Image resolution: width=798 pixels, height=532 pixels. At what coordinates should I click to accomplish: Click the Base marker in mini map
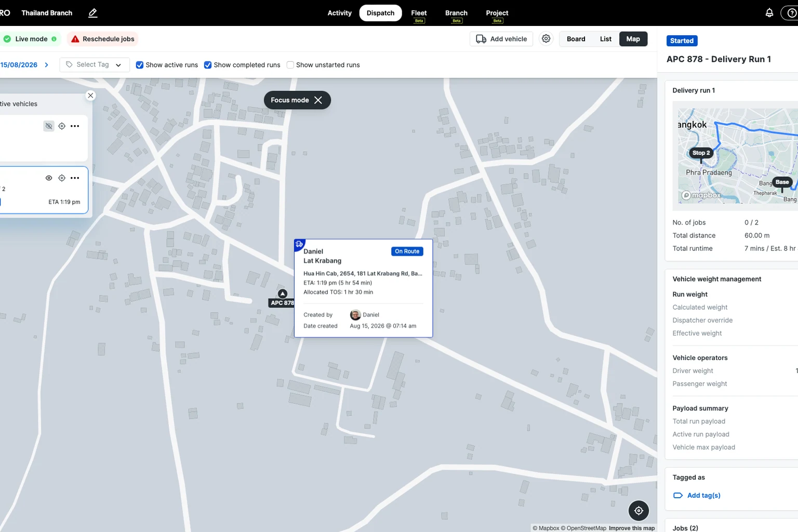tap(782, 182)
